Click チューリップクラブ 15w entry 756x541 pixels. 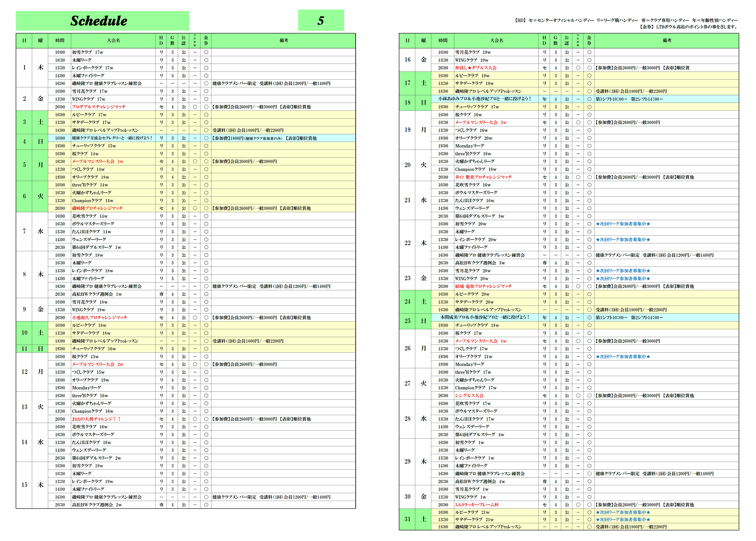point(94,146)
